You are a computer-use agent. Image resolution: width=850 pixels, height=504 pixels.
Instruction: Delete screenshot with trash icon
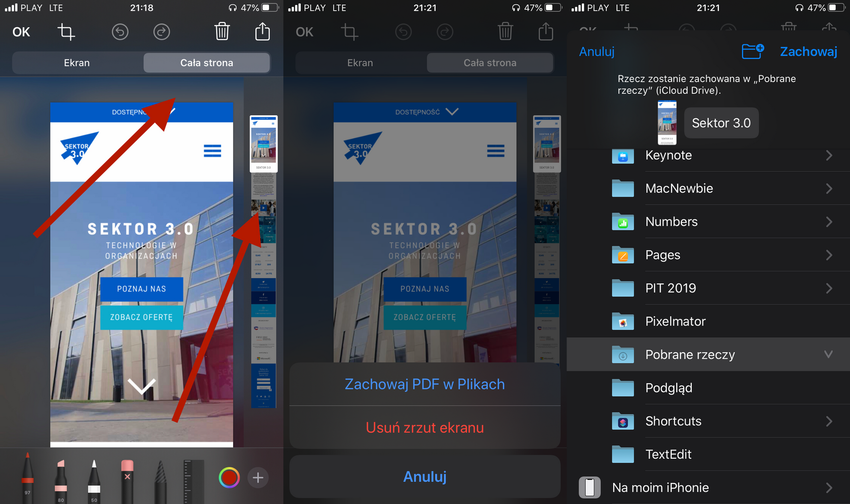(x=222, y=32)
